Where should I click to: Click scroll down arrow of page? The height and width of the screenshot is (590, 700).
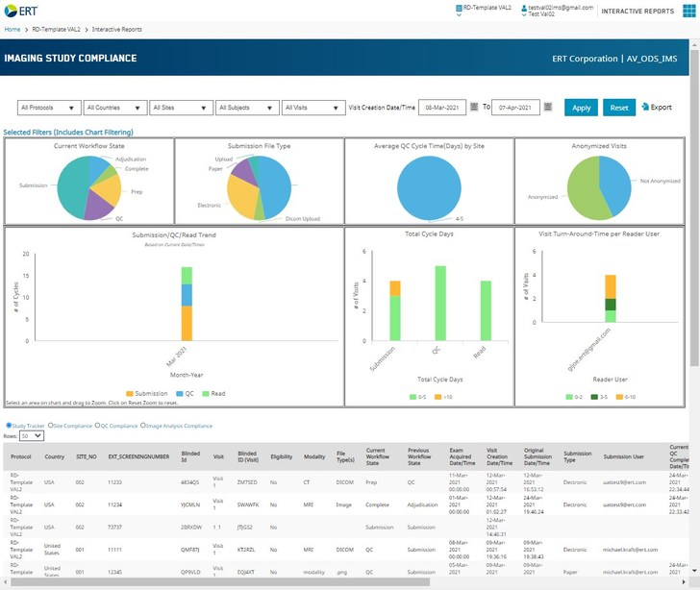coord(694,571)
